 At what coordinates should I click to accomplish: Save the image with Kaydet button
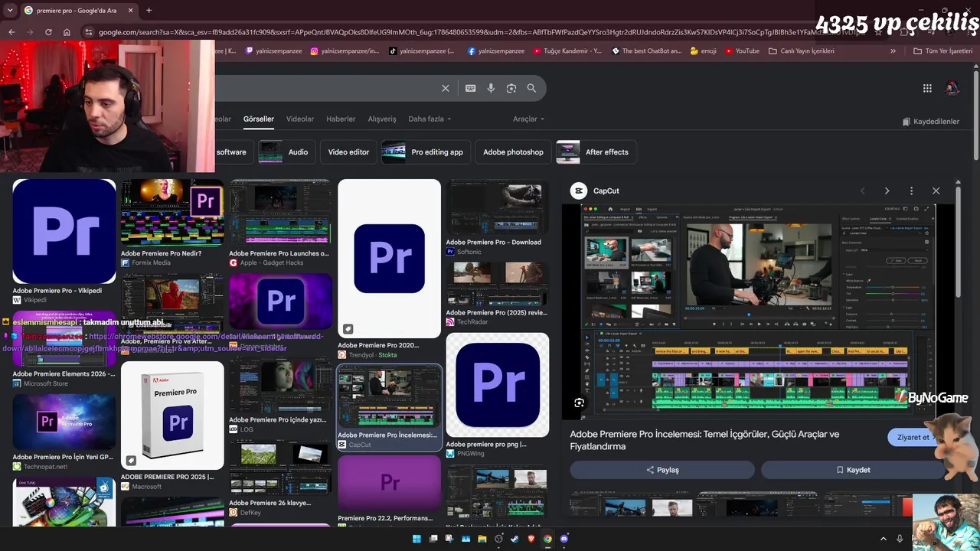852,470
